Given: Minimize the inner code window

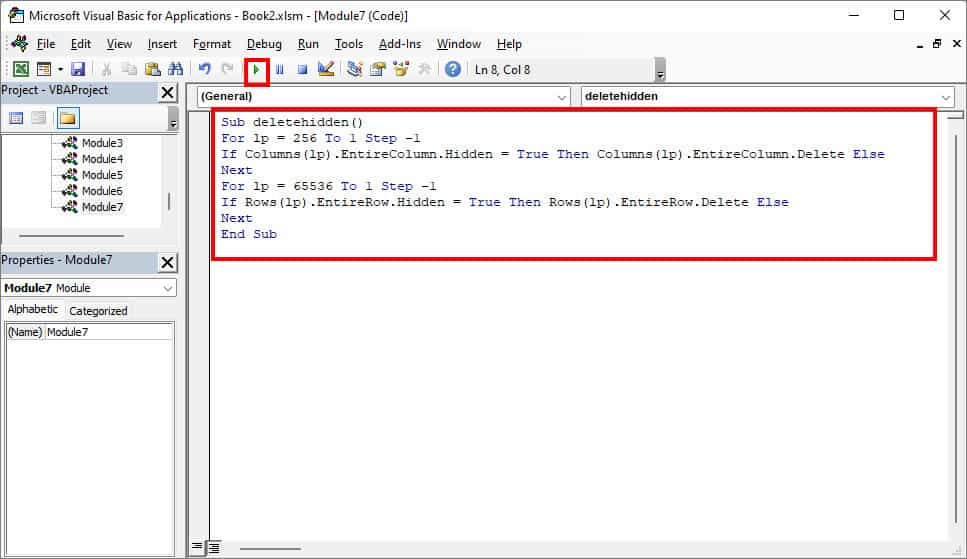Looking at the screenshot, I should 920,44.
